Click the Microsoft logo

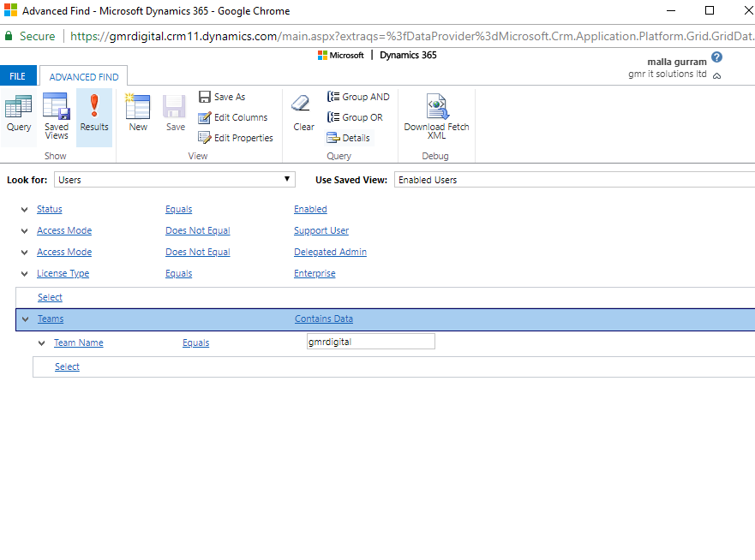tap(340, 56)
